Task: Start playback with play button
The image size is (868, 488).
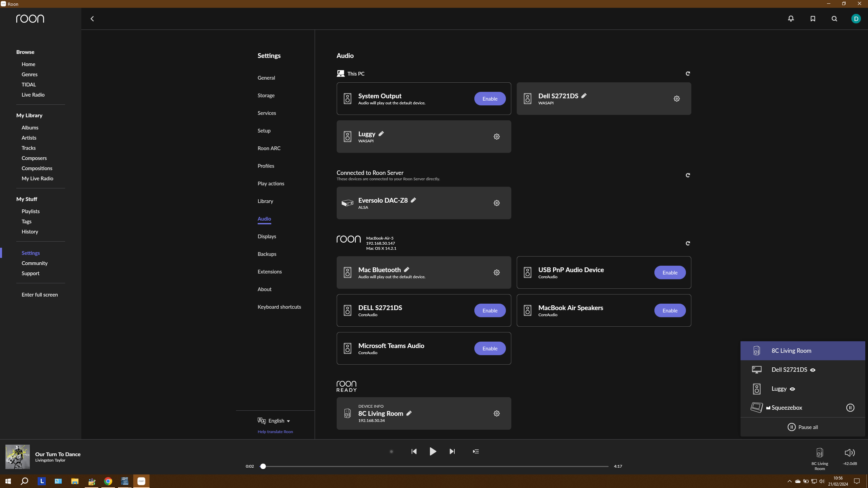Action: 433,451
